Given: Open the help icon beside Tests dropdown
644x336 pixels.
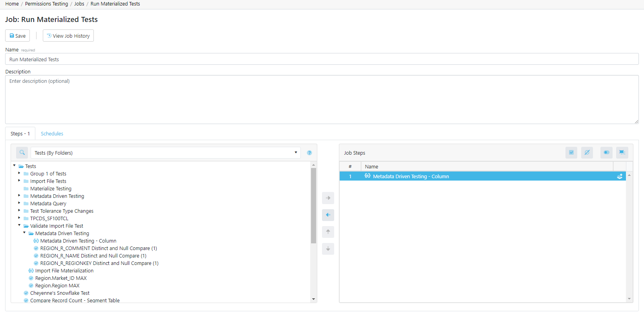Looking at the screenshot, I should pos(309,153).
